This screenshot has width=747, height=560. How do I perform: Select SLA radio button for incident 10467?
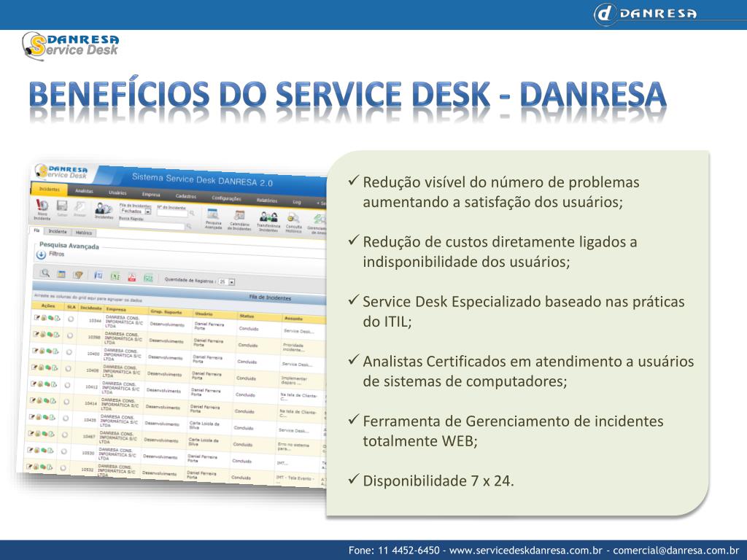(65, 435)
